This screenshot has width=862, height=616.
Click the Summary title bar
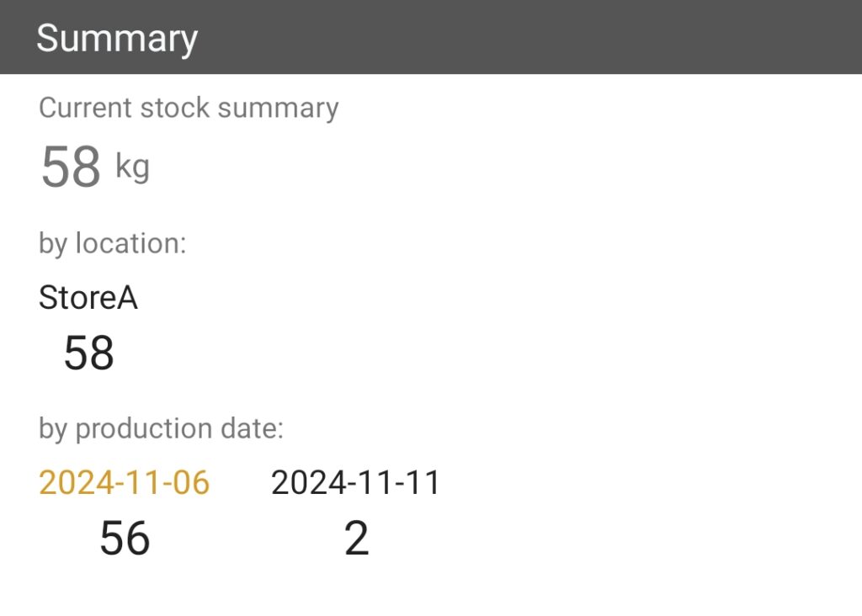tap(118, 36)
